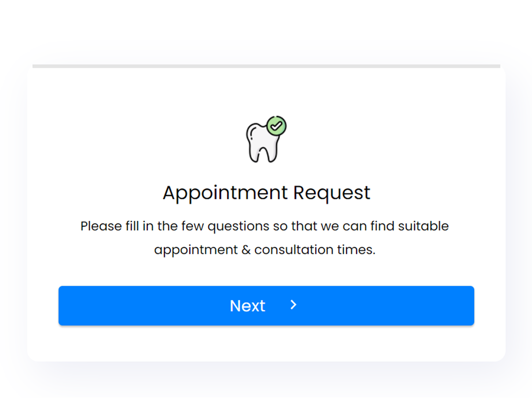Click the ampersand in the description text
532x417 pixels.
pyautogui.click(x=246, y=250)
